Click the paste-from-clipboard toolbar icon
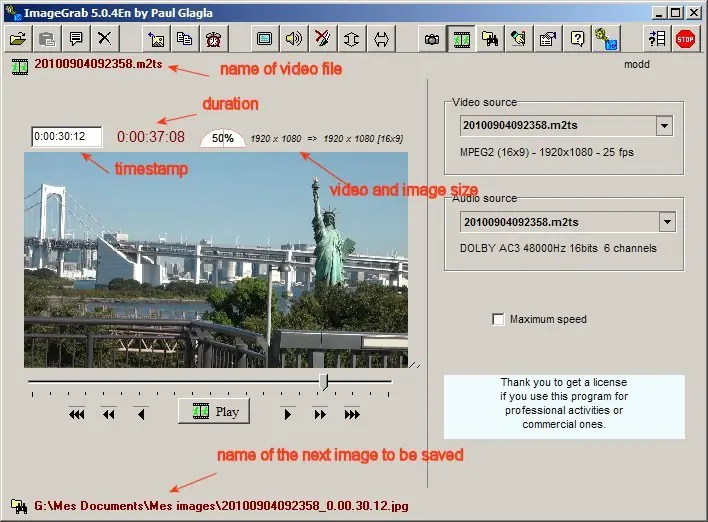708x522 pixels. point(47,39)
